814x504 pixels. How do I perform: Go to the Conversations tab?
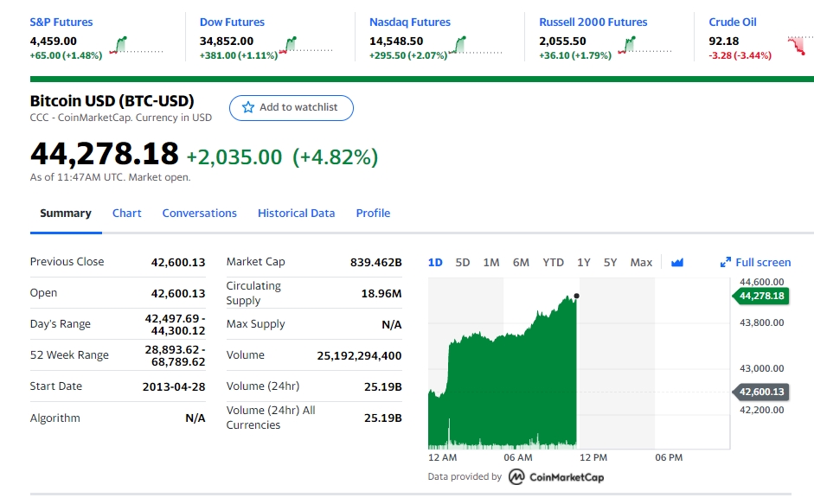(x=199, y=214)
